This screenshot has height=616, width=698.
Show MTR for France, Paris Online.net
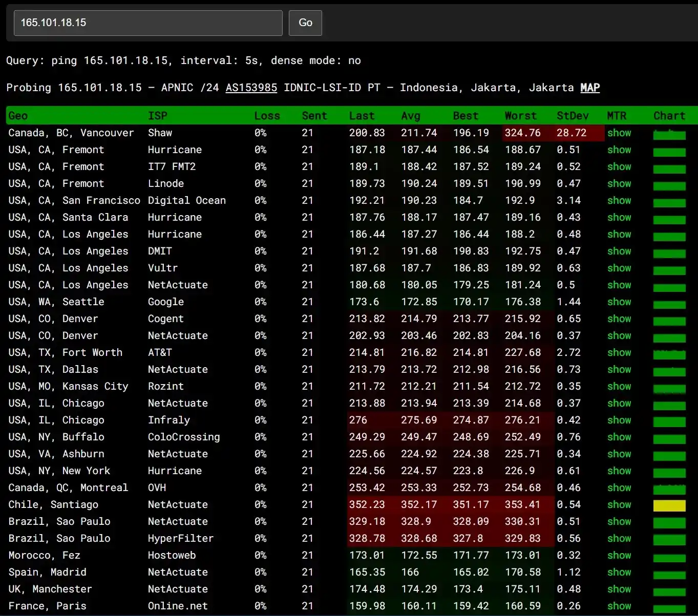pos(619,606)
